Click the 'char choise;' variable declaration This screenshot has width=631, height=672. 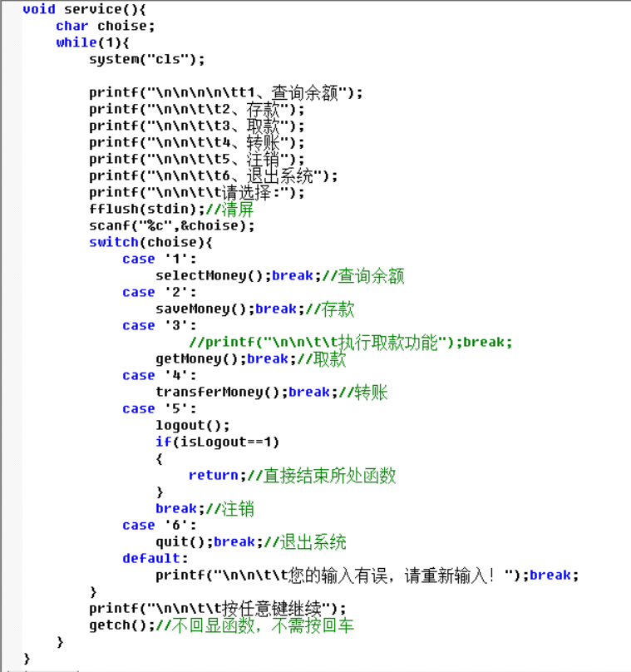(x=105, y=26)
